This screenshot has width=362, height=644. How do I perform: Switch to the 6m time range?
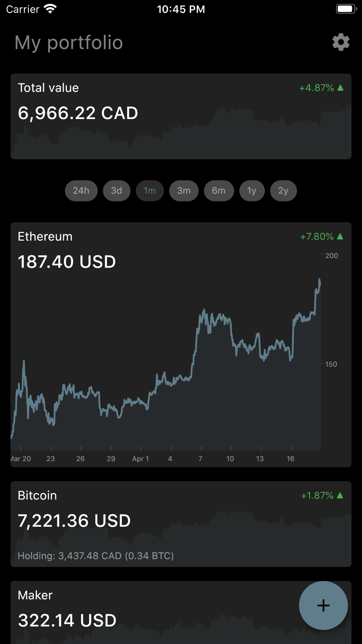[x=219, y=191]
